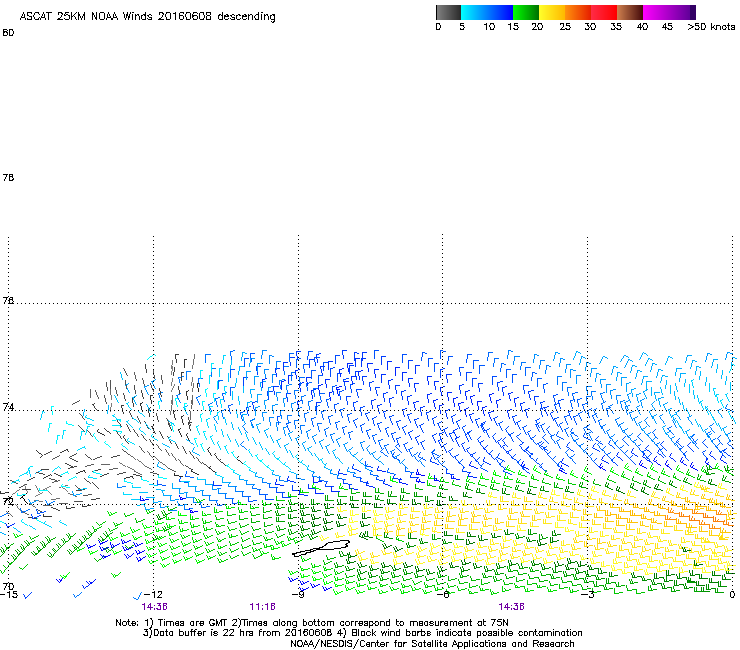Click the longitude label '0' at bottom right
This screenshot has width=740, height=650.
tap(732, 594)
